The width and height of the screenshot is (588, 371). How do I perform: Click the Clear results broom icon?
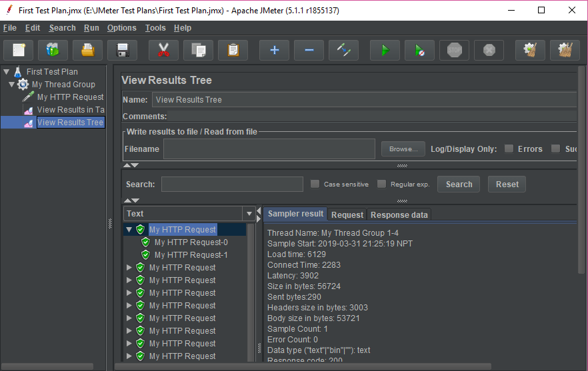530,50
